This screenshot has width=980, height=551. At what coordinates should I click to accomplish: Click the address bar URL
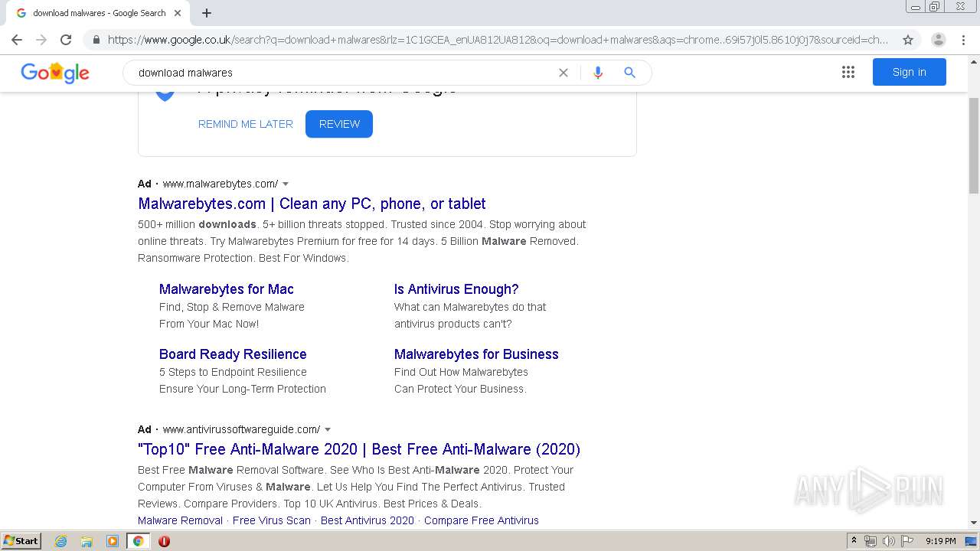(498, 40)
